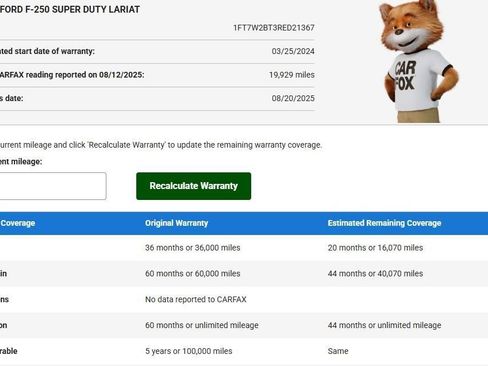Select the 36 months or 36,000 miles cell
488x366 pixels.
[x=193, y=248]
